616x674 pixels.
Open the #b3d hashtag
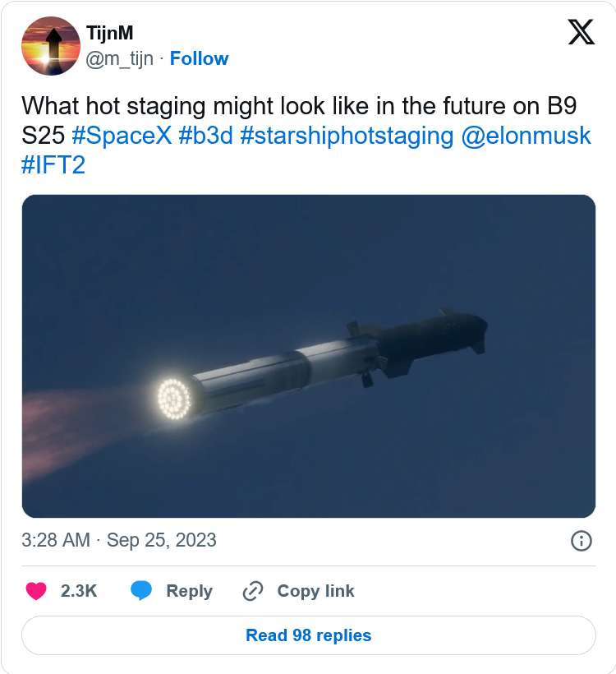pos(205,136)
